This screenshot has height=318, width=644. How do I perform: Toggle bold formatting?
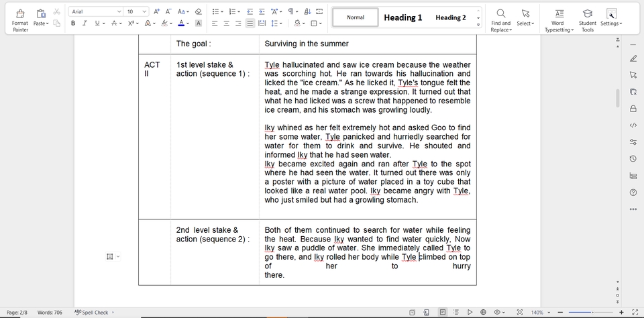[x=73, y=23]
